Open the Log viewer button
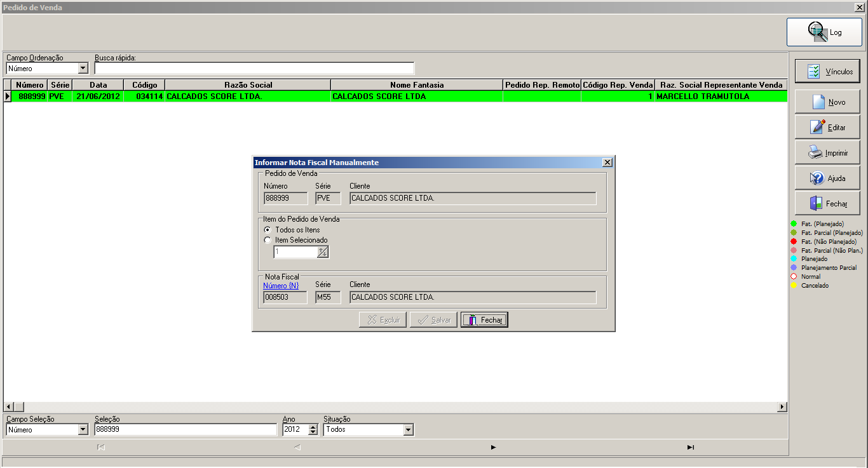Screen dimensions: 868x468 click(x=824, y=32)
